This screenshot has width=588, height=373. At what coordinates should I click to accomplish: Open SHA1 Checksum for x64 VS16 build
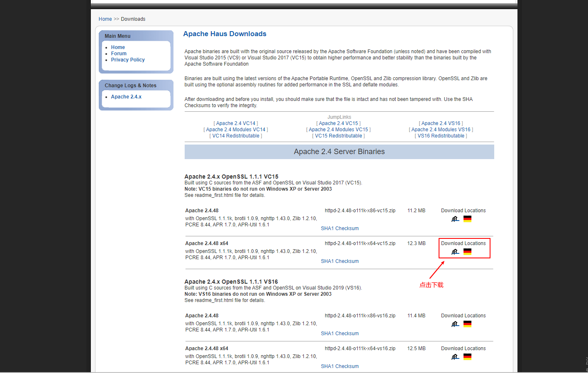[x=340, y=366]
